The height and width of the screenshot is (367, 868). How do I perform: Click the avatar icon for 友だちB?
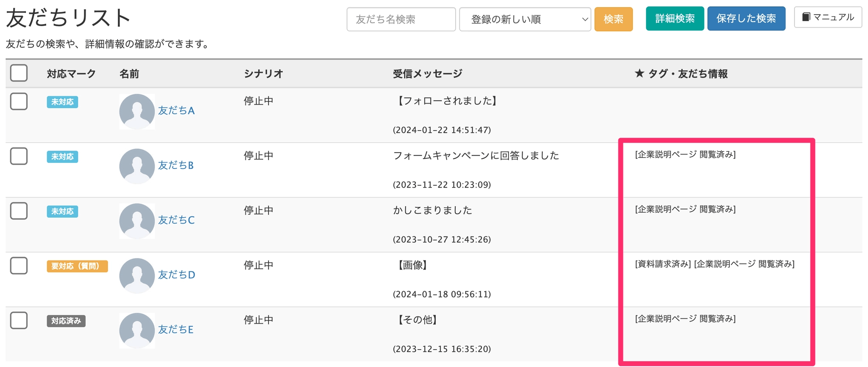tap(136, 166)
